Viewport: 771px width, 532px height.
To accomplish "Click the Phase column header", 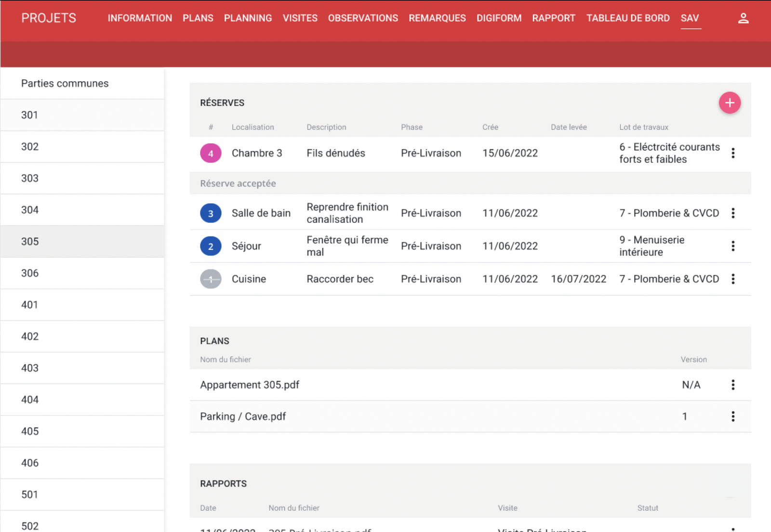I will pos(412,127).
